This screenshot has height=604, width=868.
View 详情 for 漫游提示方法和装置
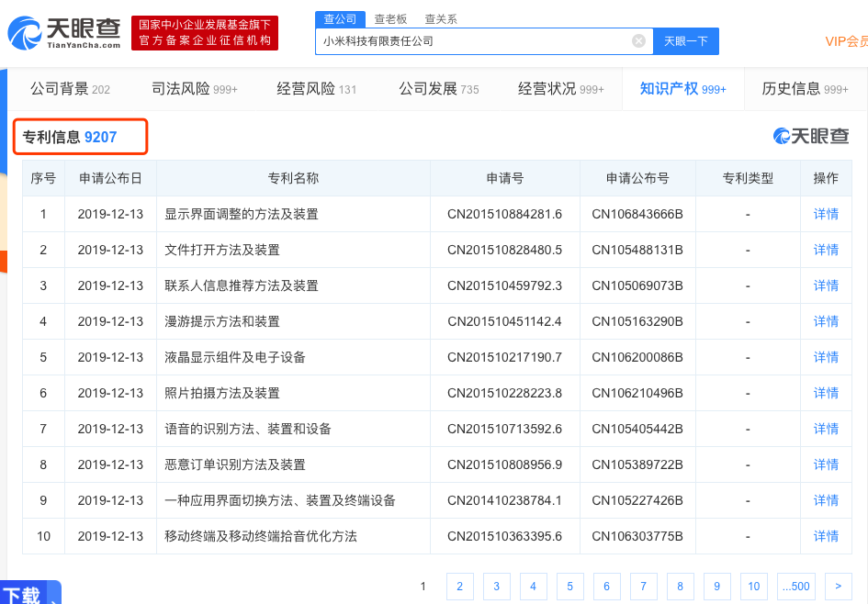click(x=826, y=321)
